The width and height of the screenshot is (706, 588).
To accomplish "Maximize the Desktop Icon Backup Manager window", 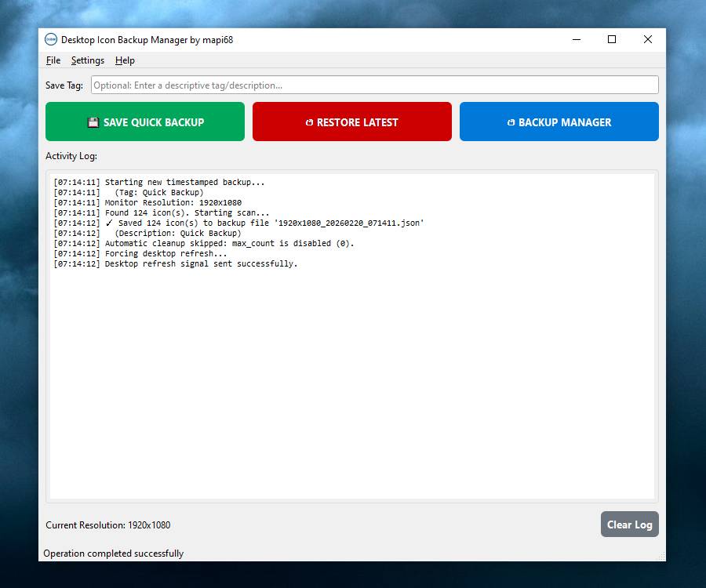I will [x=612, y=39].
